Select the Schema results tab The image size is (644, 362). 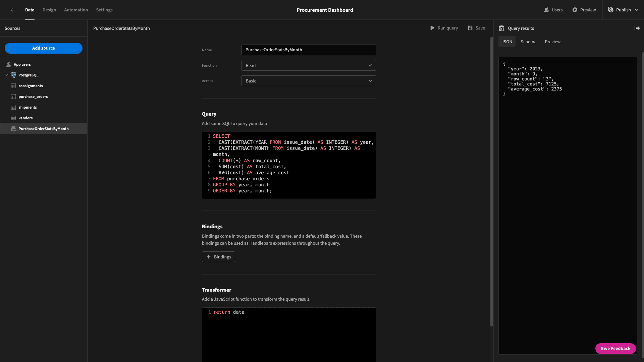point(529,42)
